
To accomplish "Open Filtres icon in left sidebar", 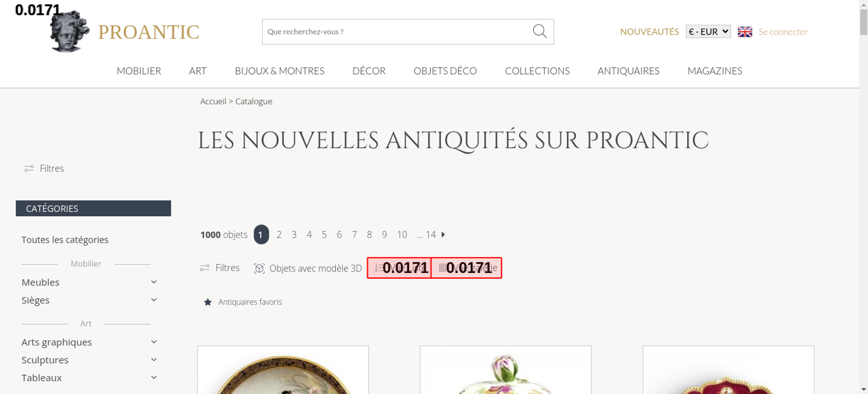I will [29, 168].
